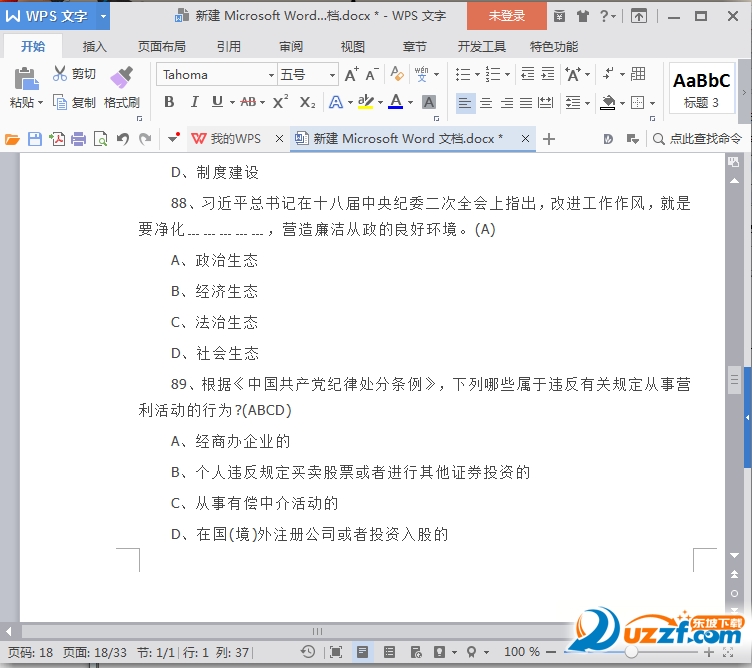Export document to PDF
Screen dimensions: 752x668
[57, 139]
